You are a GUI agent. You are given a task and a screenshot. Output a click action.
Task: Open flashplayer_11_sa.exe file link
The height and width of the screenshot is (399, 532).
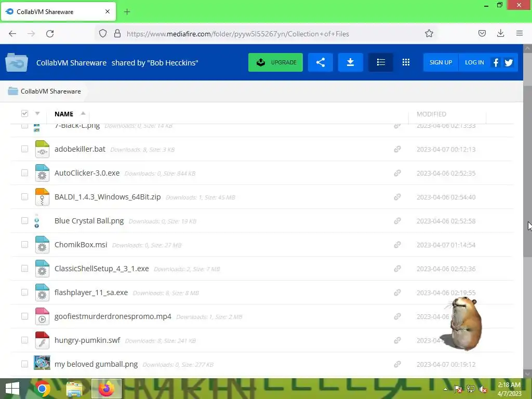tap(91, 292)
